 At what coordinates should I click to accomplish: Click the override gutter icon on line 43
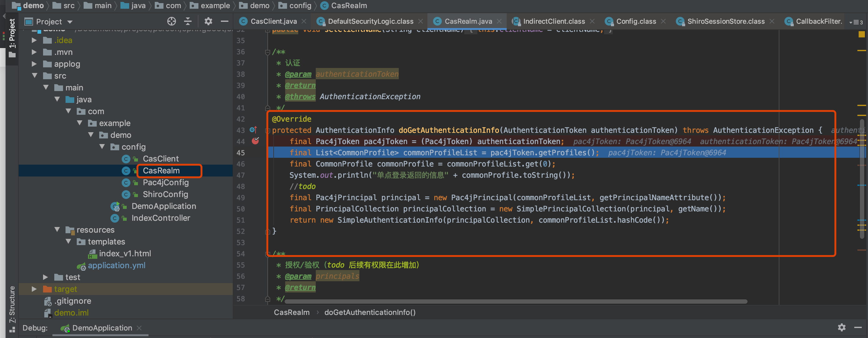253,130
